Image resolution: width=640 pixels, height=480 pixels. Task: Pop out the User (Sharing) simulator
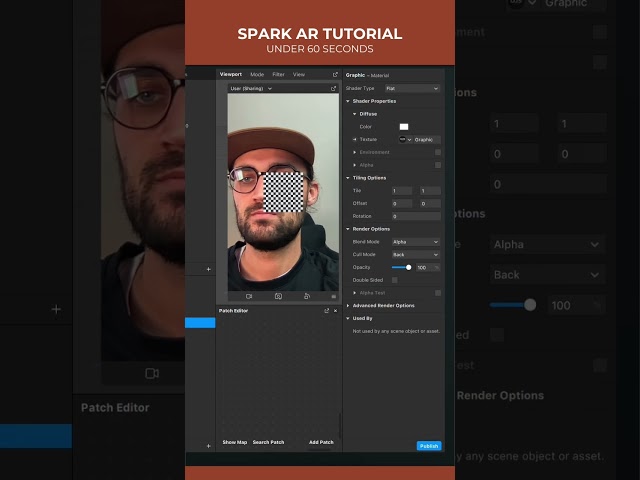coord(333,88)
